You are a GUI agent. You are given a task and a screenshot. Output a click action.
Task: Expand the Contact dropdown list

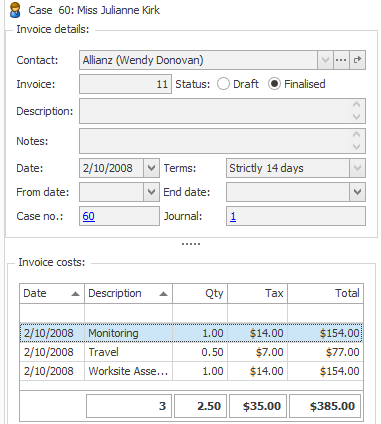[325, 60]
